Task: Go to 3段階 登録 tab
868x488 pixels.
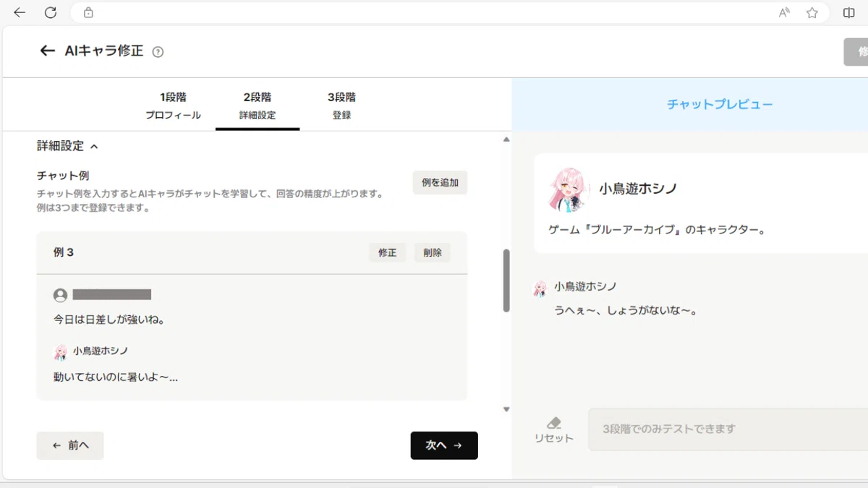Action: (x=341, y=106)
